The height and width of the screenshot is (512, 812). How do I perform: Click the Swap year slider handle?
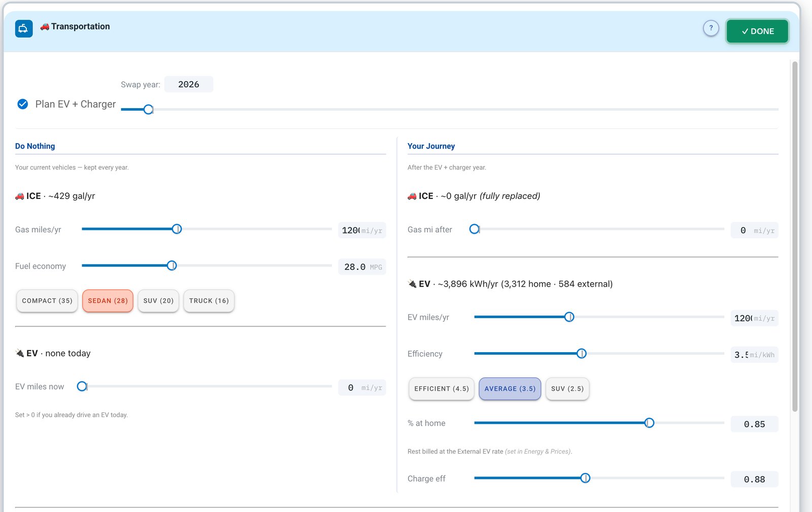point(148,109)
